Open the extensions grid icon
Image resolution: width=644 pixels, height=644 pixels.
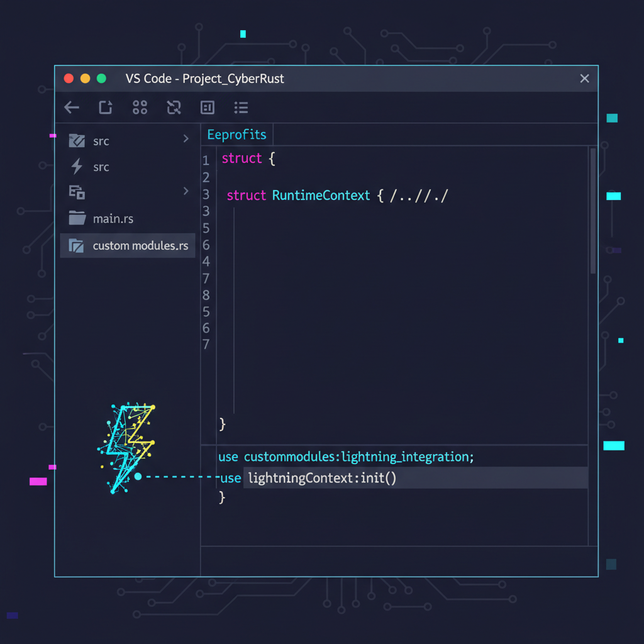[140, 107]
